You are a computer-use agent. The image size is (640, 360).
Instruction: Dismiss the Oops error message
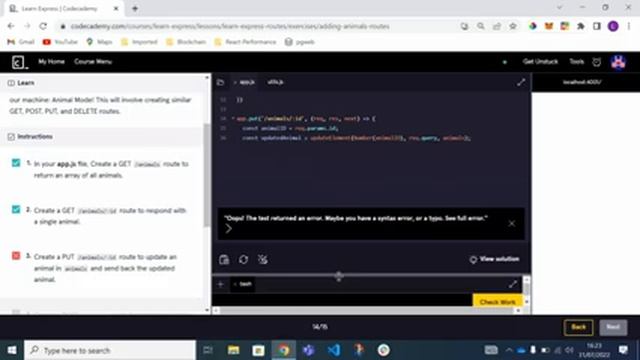(x=511, y=223)
